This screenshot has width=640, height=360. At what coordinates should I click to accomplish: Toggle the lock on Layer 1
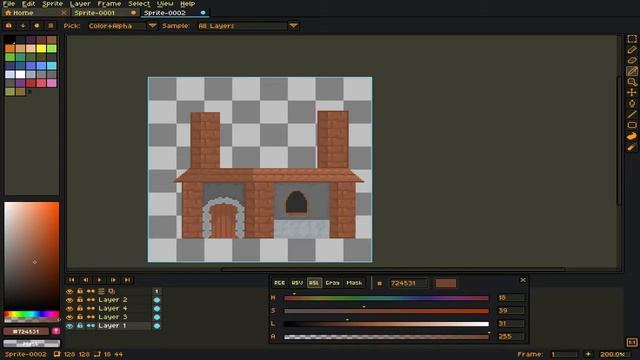click(80, 326)
